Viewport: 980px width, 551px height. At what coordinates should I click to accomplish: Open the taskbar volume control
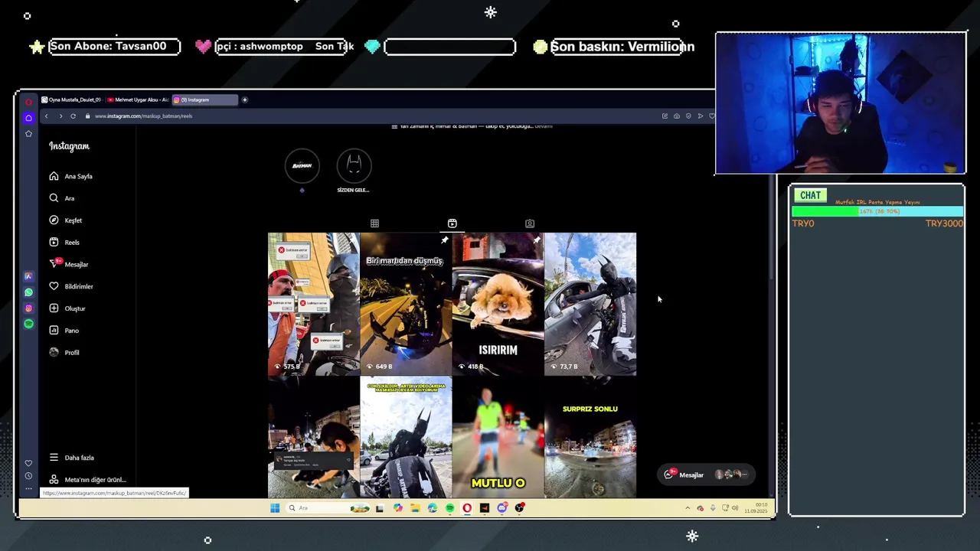click(735, 508)
